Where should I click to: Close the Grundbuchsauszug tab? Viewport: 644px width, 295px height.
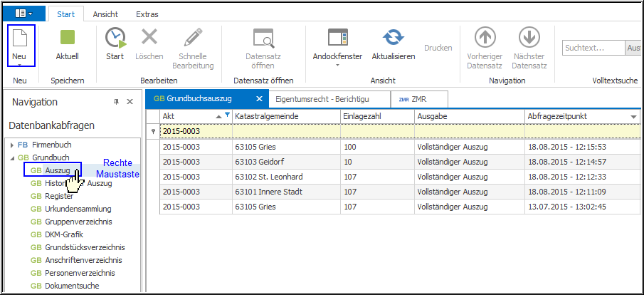(x=259, y=99)
